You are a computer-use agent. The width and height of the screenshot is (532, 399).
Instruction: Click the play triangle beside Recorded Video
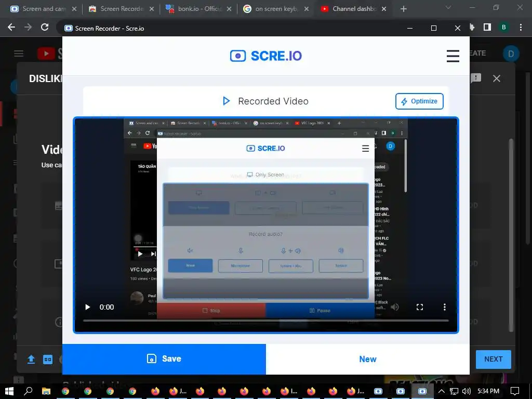point(227,101)
